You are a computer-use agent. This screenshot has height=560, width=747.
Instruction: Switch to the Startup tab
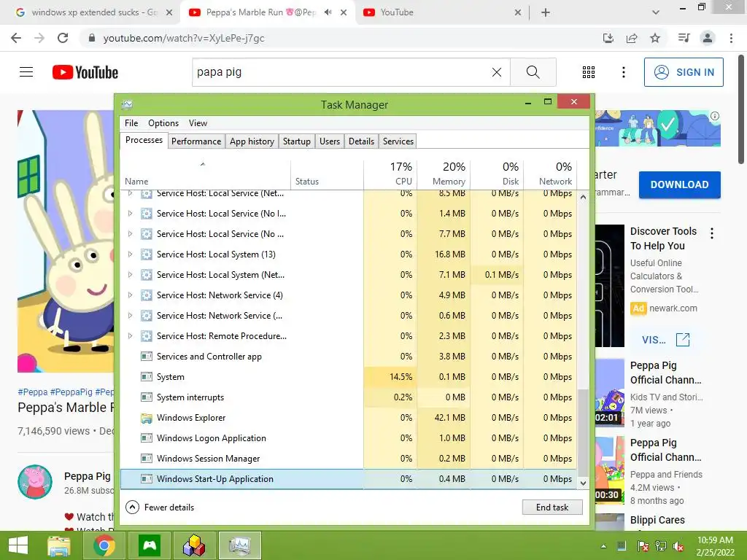pyautogui.click(x=297, y=141)
